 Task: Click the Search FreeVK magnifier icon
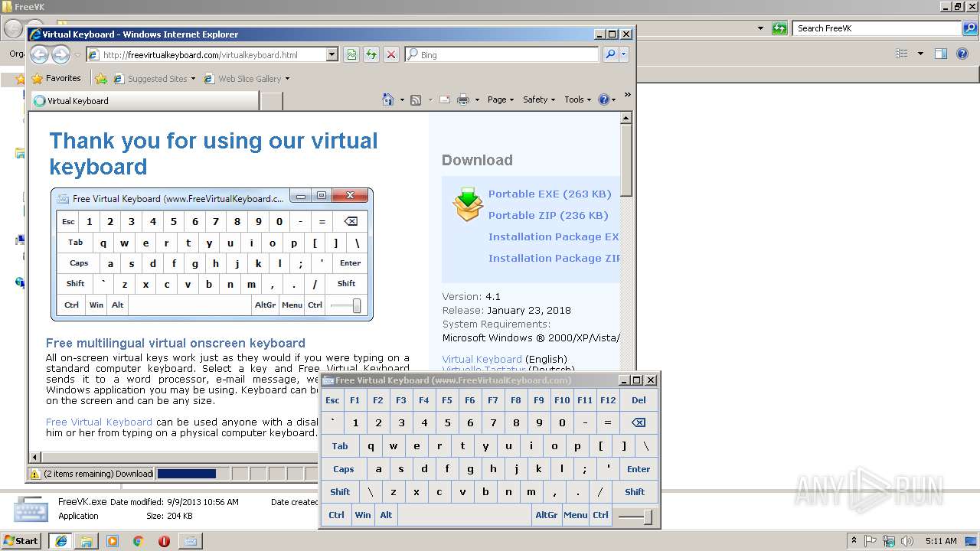click(970, 28)
